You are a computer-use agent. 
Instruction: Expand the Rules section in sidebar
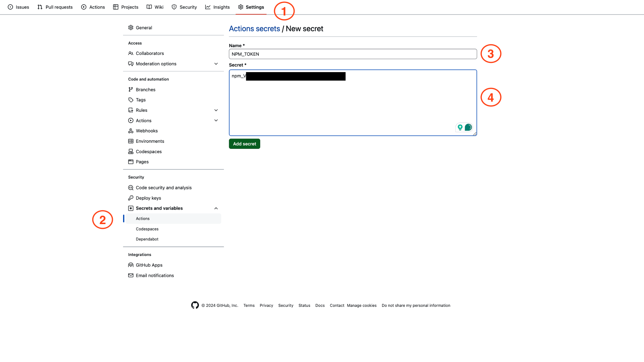click(x=216, y=110)
